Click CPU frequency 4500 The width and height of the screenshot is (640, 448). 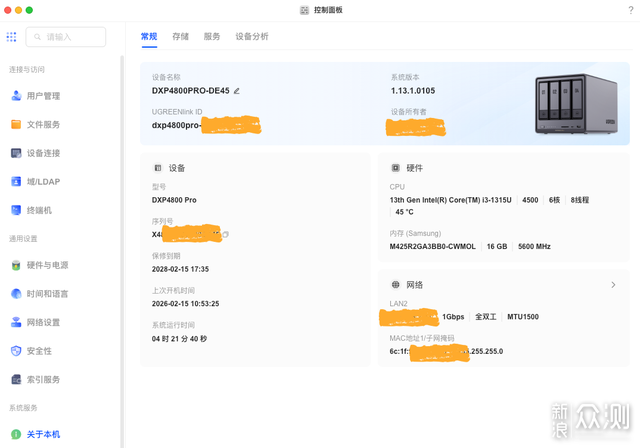click(530, 200)
